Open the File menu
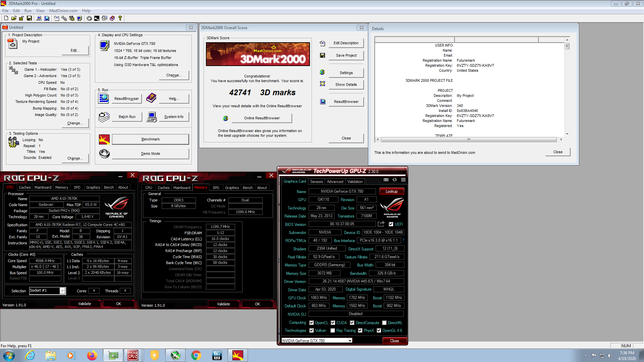Screen dimensions: 644x362 [5, 11]
